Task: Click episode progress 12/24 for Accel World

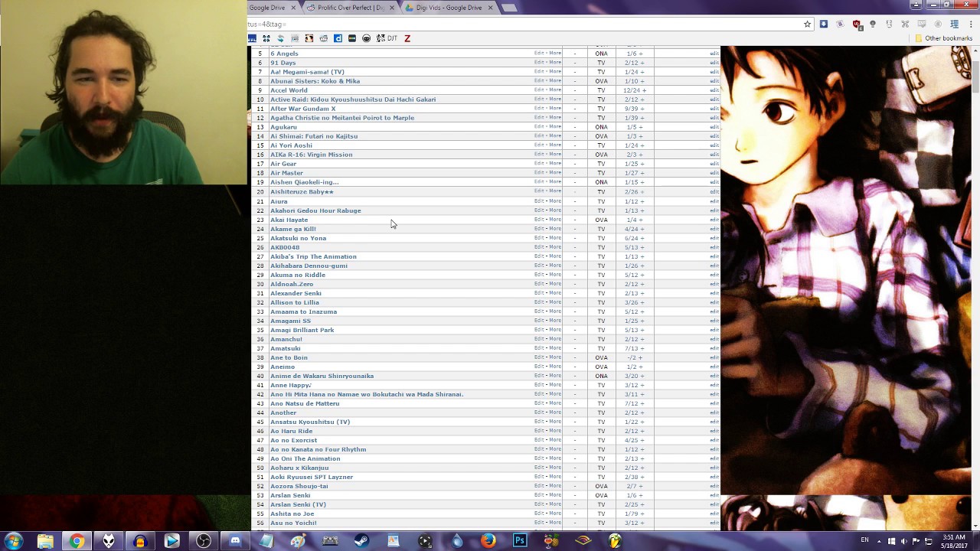Action: click(x=632, y=90)
